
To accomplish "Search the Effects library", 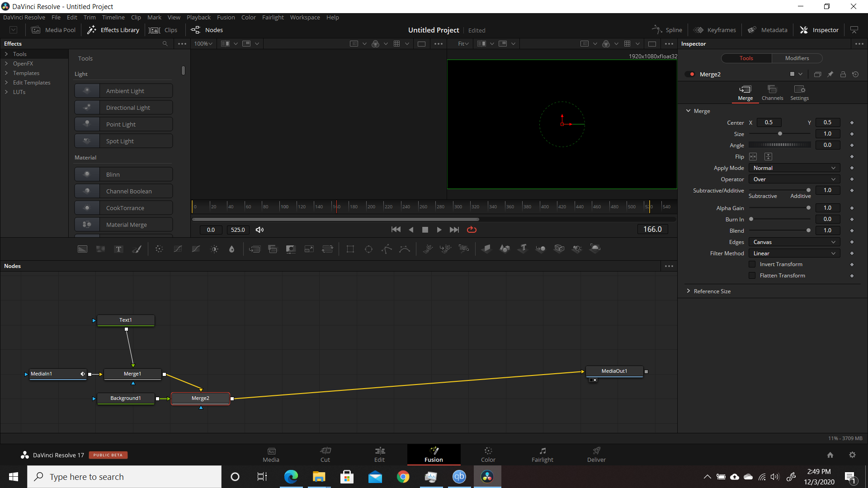I will [x=165, y=44].
